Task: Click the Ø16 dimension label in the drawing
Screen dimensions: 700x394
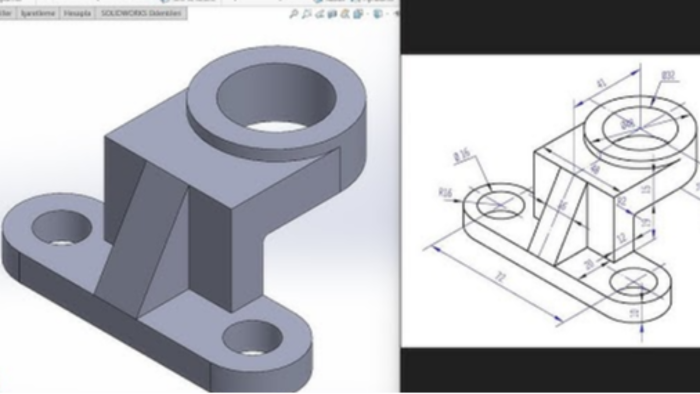Action: coord(462,155)
